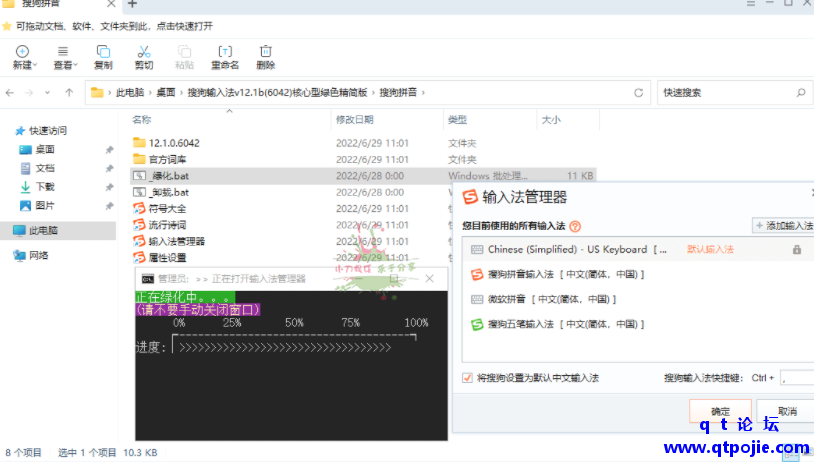
Task: Click the help question mark icon
Action: coord(575,226)
